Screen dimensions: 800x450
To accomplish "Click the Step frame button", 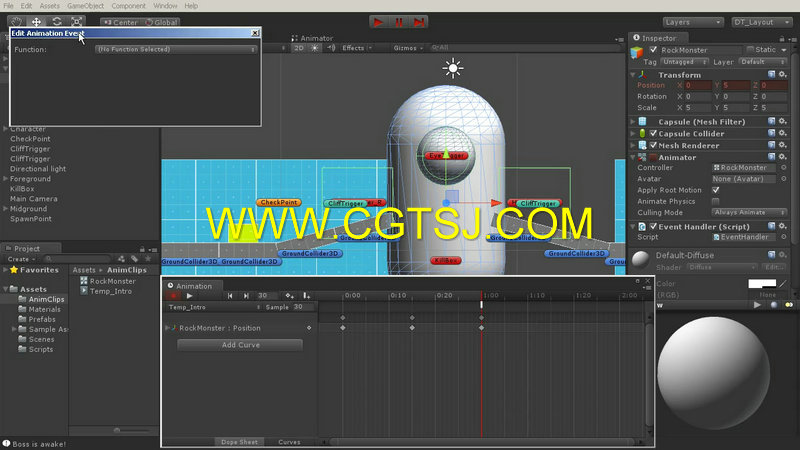I will (418, 22).
